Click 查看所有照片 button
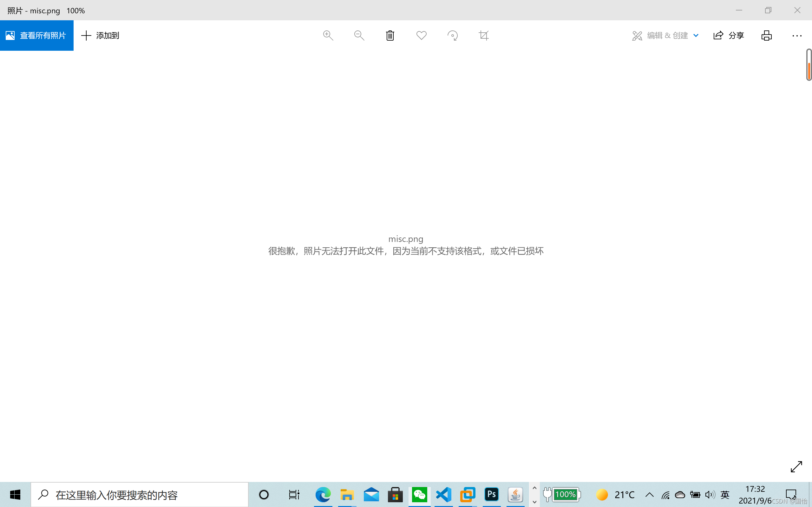Viewport: 812px width, 507px height. point(37,35)
